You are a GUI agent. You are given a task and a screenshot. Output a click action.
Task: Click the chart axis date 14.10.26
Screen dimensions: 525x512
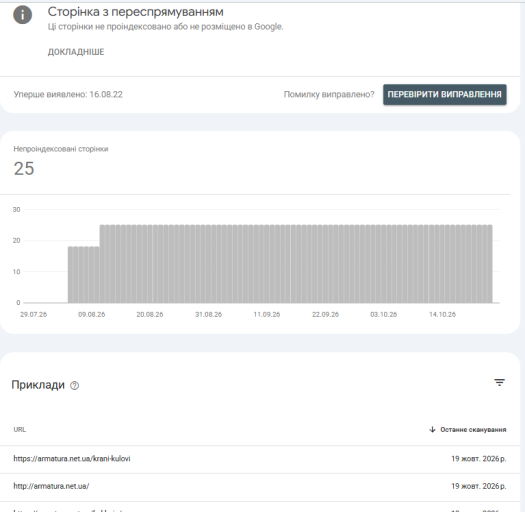442,314
